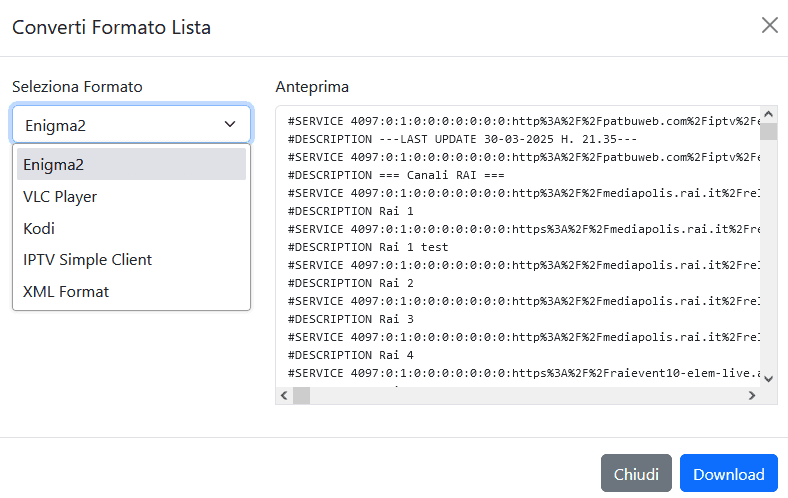This screenshot has height=498, width=788.
Task: Click the 'Anteprima' label
Action: click(312, 87)
